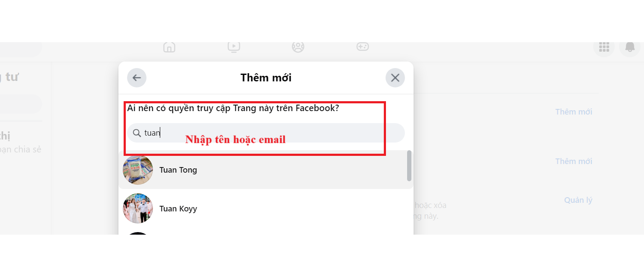644x279 pixels.
Task: Close the Thêm mới dialog
Action: 395,78
